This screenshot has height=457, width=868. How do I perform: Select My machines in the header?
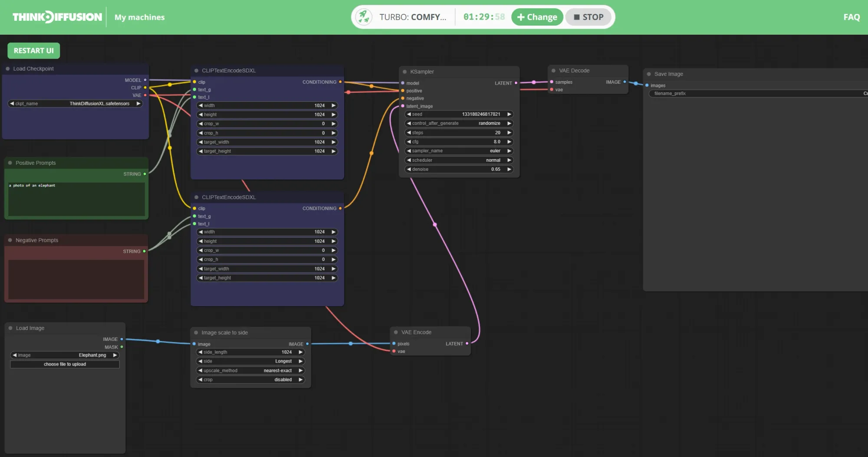click(x=139, y=17)
